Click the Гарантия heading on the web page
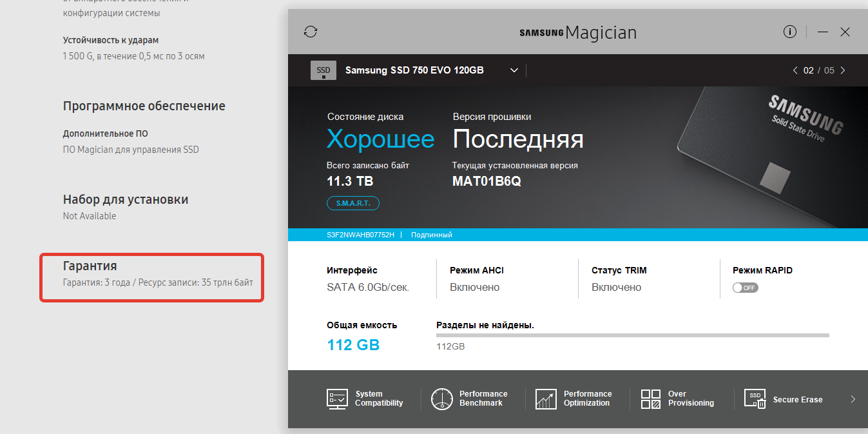868x434 pixels. (x=90, y=266)
